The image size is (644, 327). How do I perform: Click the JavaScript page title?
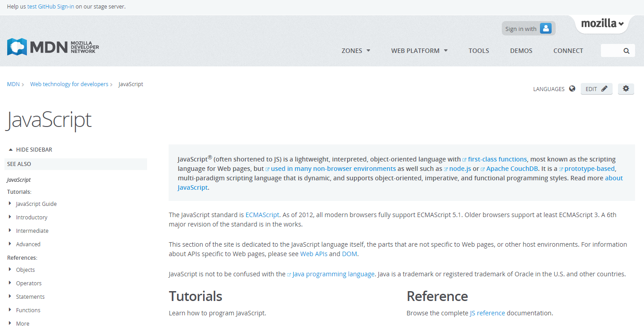click(48, 120)
